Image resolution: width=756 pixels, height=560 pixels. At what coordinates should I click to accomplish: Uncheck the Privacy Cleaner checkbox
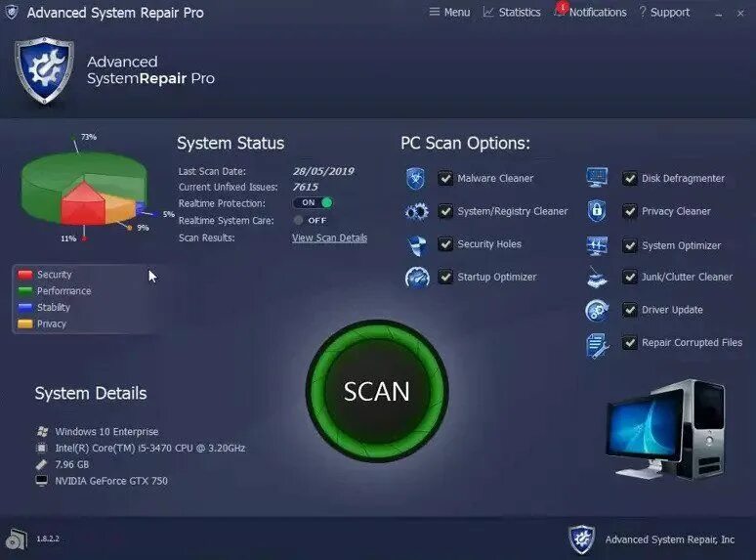pyautogui.click(x=630, y=211)
